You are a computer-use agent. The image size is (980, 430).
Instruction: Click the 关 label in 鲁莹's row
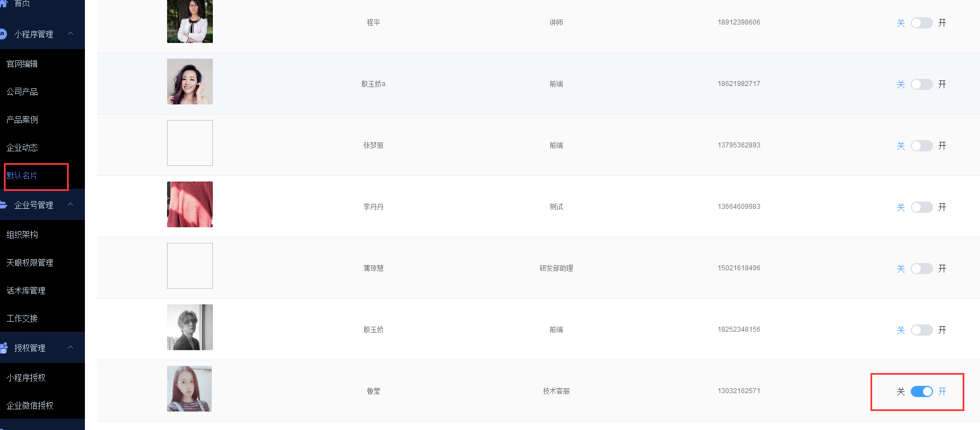point(901,391)
